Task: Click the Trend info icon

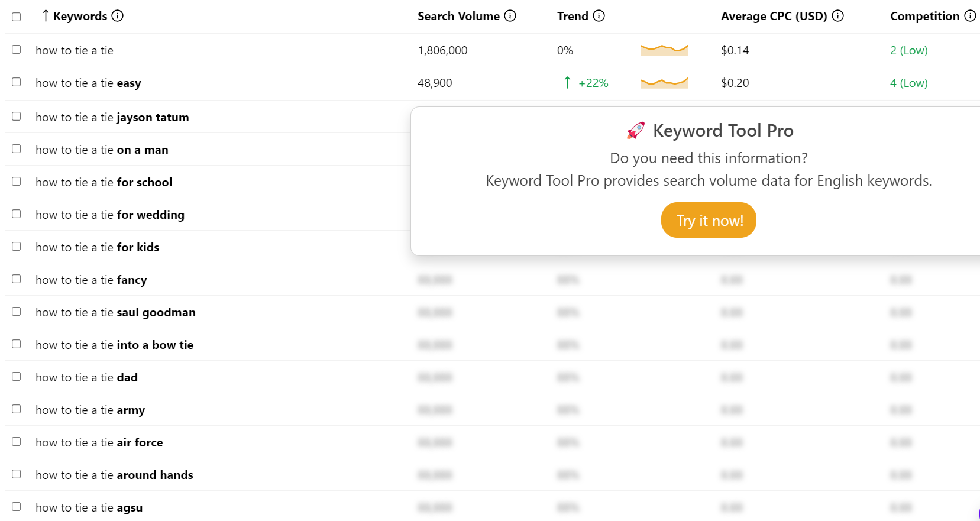Action: click(599, 16)
